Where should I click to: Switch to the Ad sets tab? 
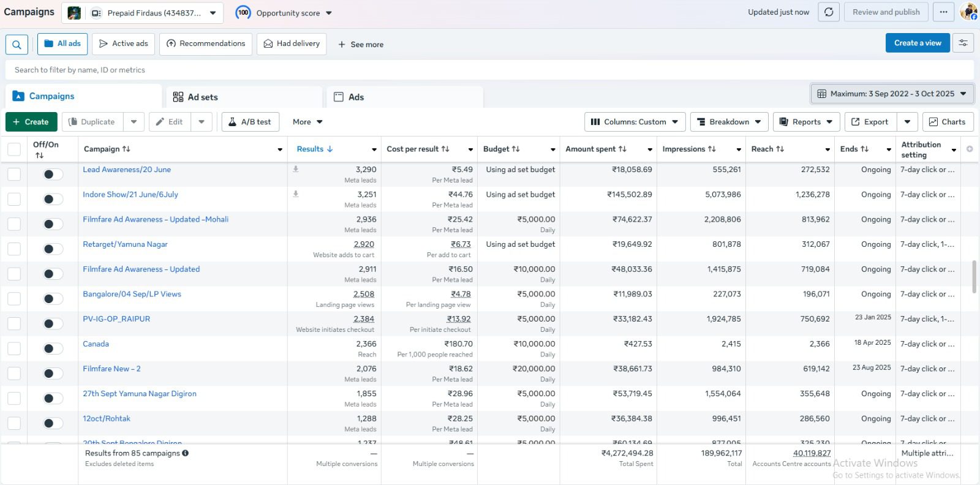click(202, 97)
